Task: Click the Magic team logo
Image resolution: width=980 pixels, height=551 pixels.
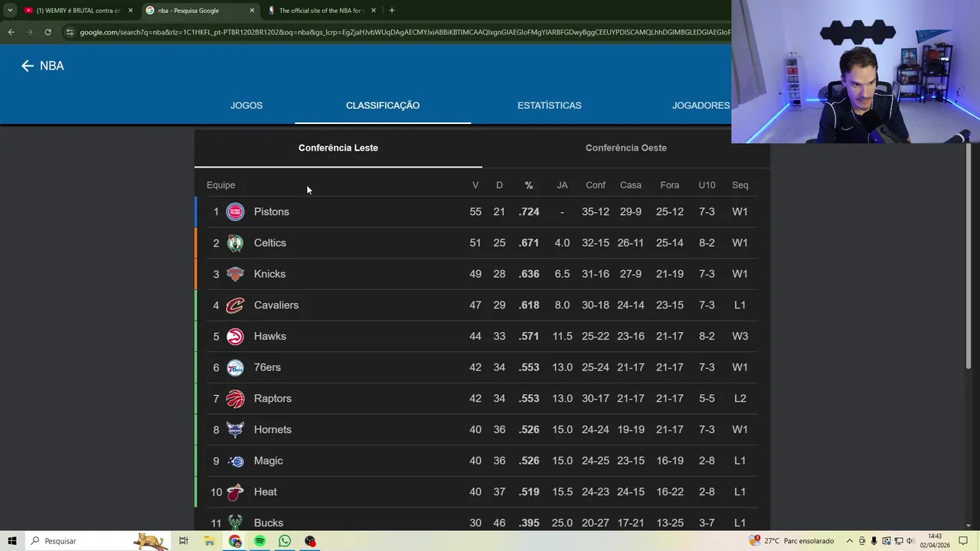Action: coord(235,461)
